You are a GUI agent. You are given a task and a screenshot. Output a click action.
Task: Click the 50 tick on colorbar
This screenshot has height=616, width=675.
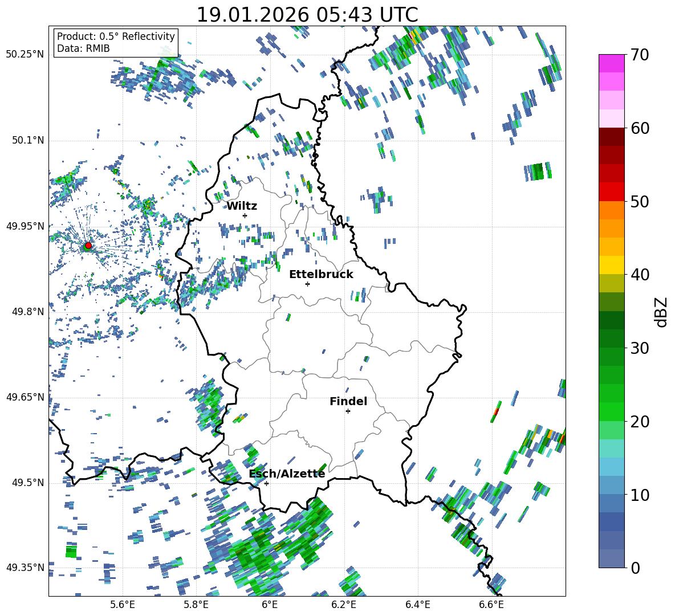(640, 201)
